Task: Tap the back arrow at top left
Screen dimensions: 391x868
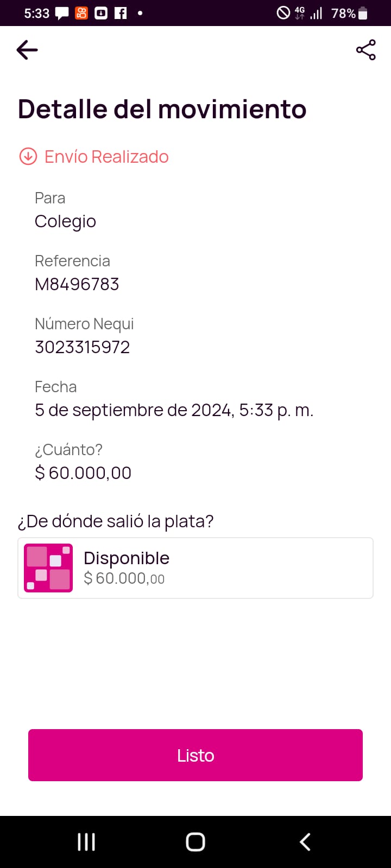Action: [27, 50]
